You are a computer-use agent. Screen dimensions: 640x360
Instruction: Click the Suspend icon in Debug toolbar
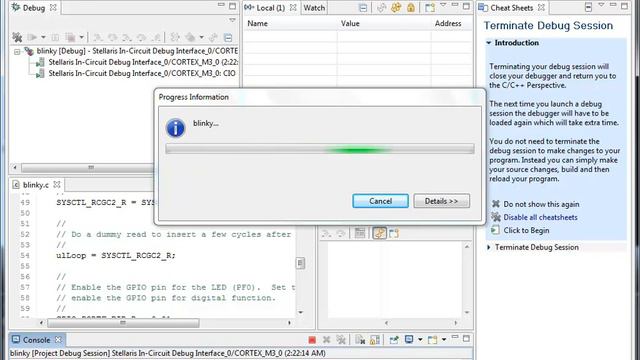click(55, 38)
